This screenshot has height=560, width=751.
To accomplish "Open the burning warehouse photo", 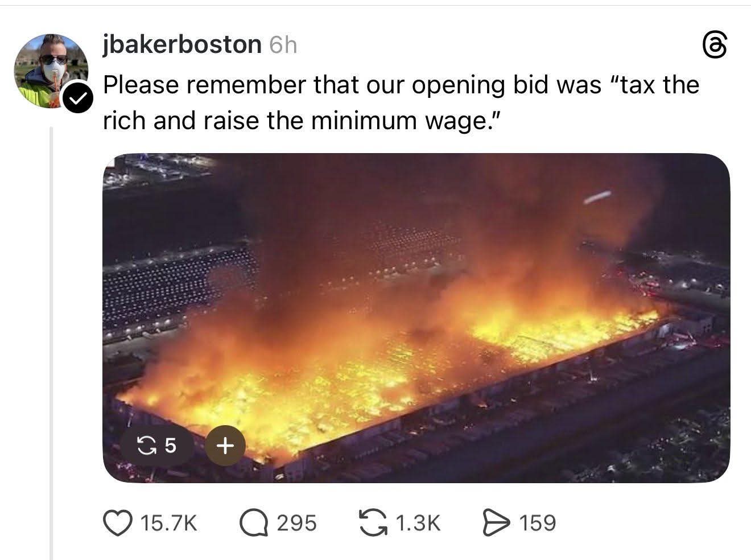I will [416, 318].
